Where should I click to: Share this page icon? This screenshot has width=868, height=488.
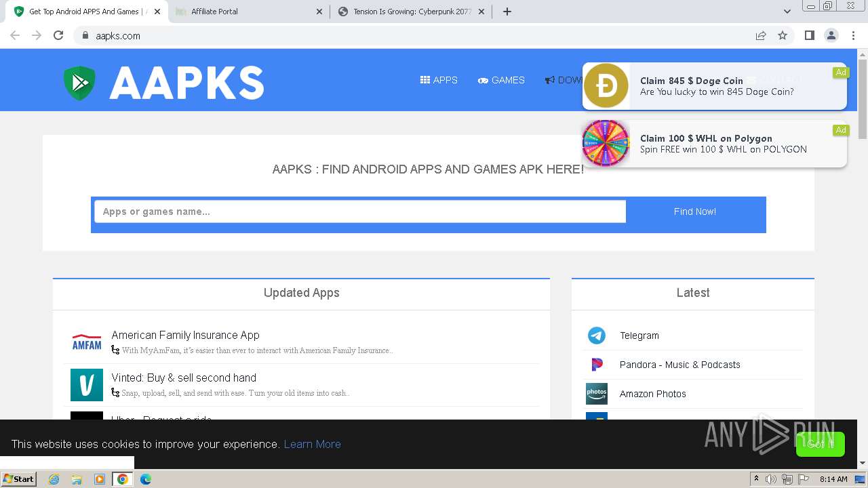761,36
